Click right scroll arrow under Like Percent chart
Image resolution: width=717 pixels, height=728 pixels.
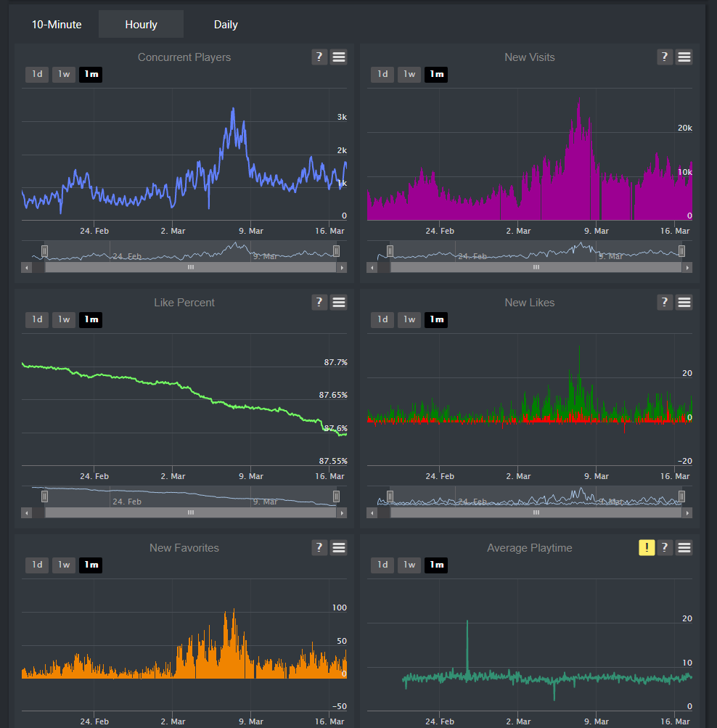click(342, 512)
